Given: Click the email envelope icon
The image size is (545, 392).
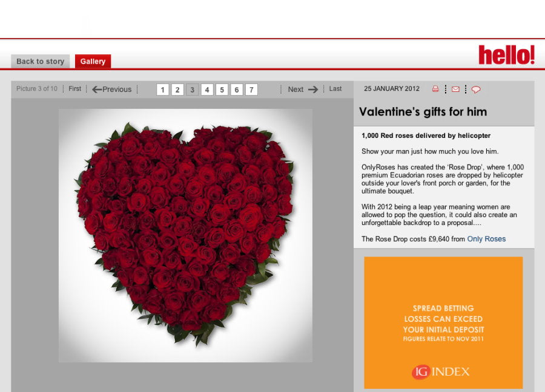Looking at the screenshot, I should coord(455,90).
